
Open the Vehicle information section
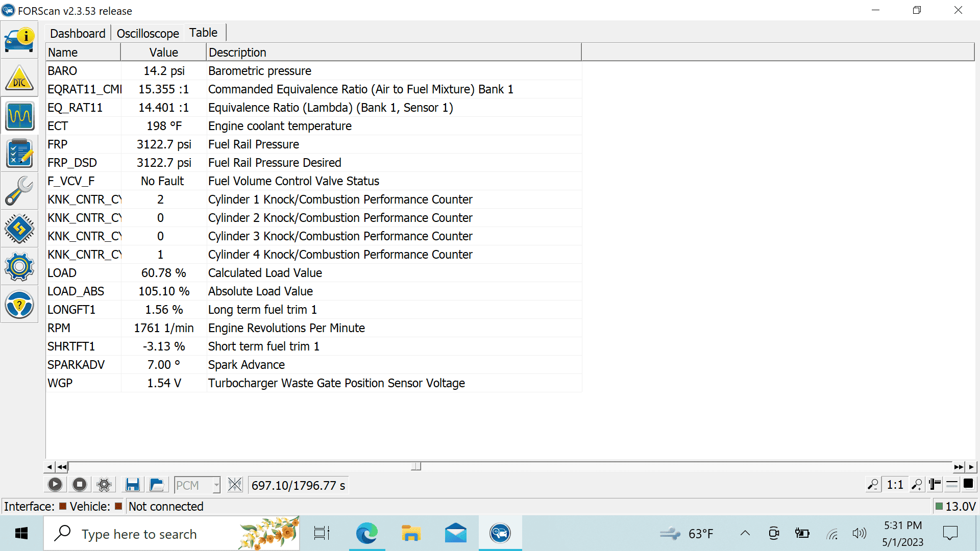[19, 40]
